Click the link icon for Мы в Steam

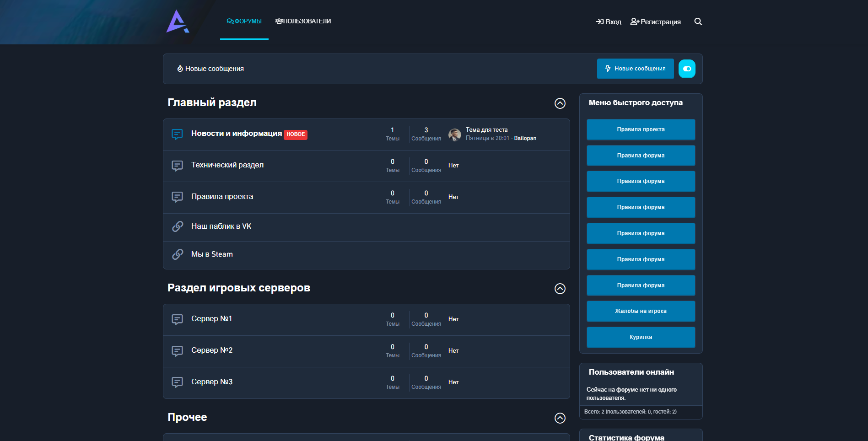coord(177,254)
